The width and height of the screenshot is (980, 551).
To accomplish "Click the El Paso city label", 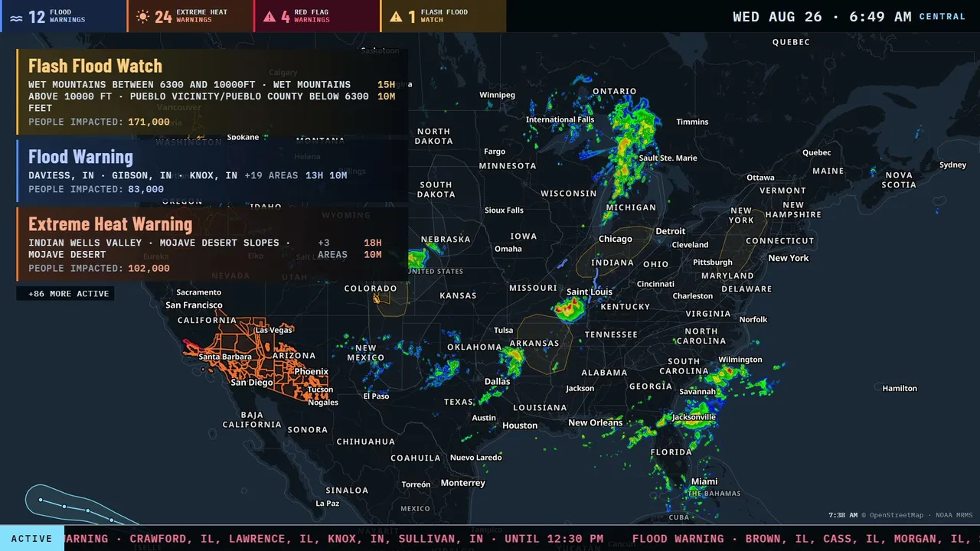I will click(x=377, y=396).
